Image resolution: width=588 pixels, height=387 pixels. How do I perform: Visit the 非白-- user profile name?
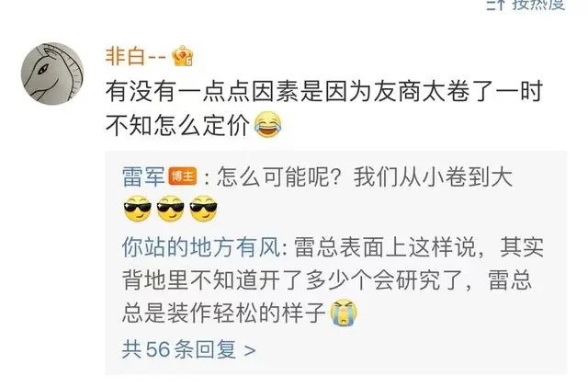click(135, 57)
